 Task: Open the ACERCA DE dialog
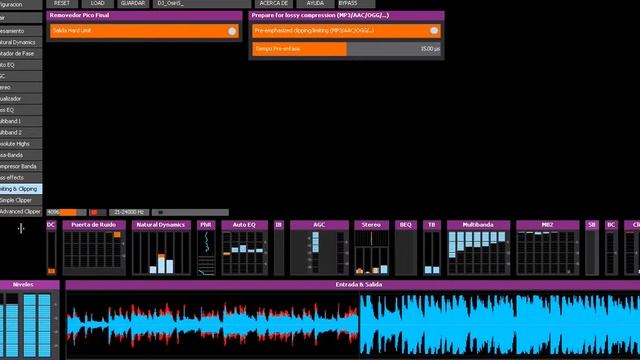(x=273, y=3)
